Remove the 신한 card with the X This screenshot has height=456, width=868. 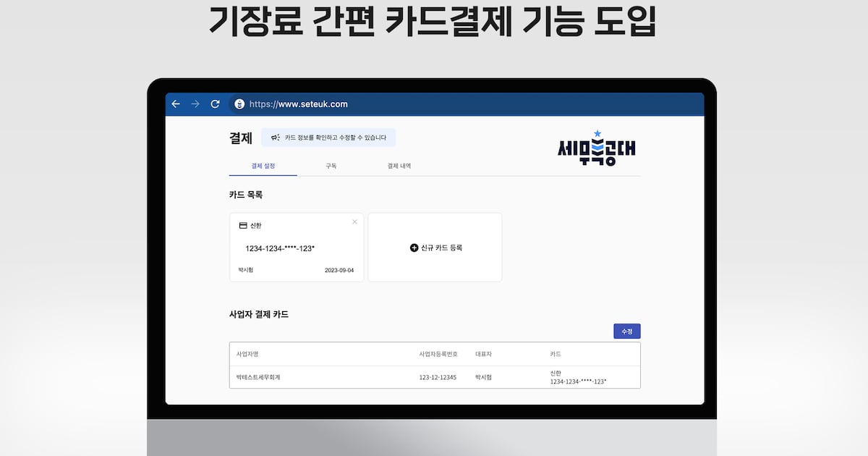click(354, 221)
